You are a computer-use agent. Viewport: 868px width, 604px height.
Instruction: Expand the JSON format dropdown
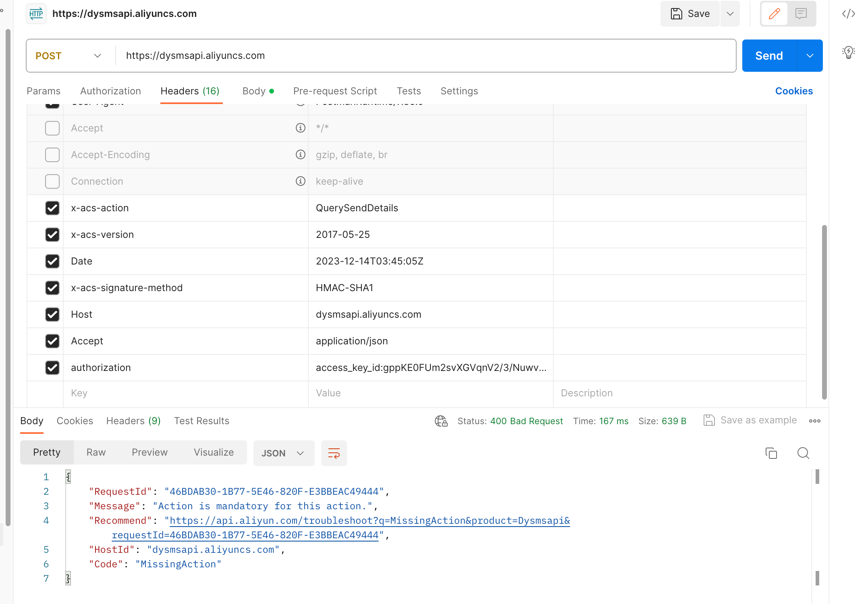[283, 453]
